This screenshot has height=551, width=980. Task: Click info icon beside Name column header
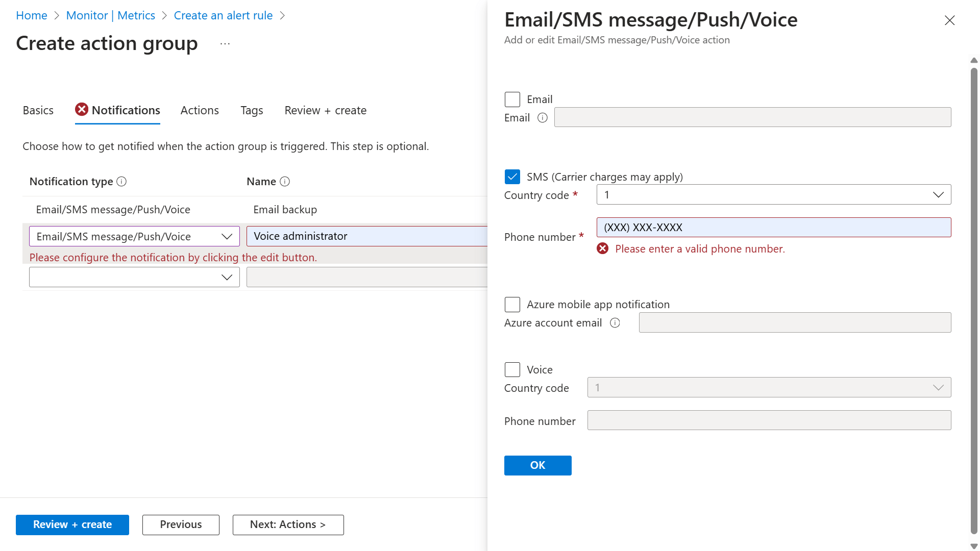[x=285, y=182]
